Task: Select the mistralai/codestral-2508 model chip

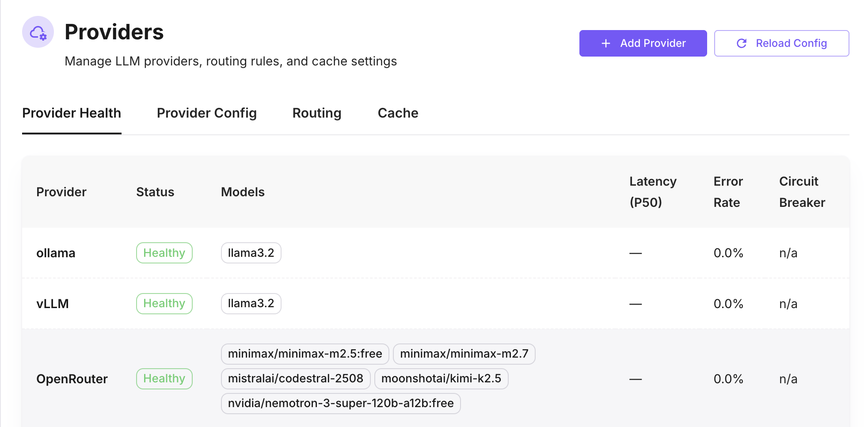Action: click(x=296, y=378)
